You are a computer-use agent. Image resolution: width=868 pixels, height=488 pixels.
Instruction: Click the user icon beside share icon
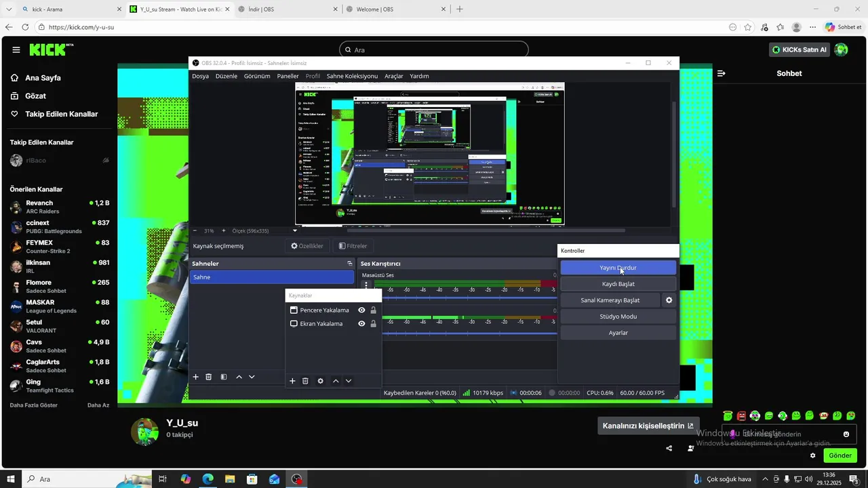[x=691, y=448]
